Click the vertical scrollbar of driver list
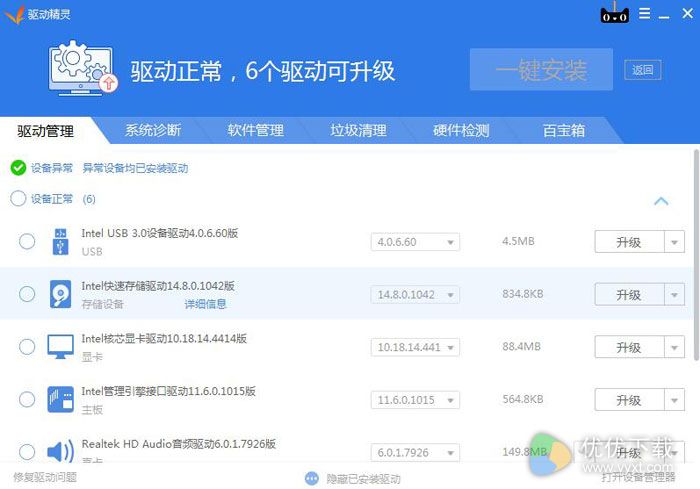This screenshot has height=489, width=700. click(x=696, y=255)
